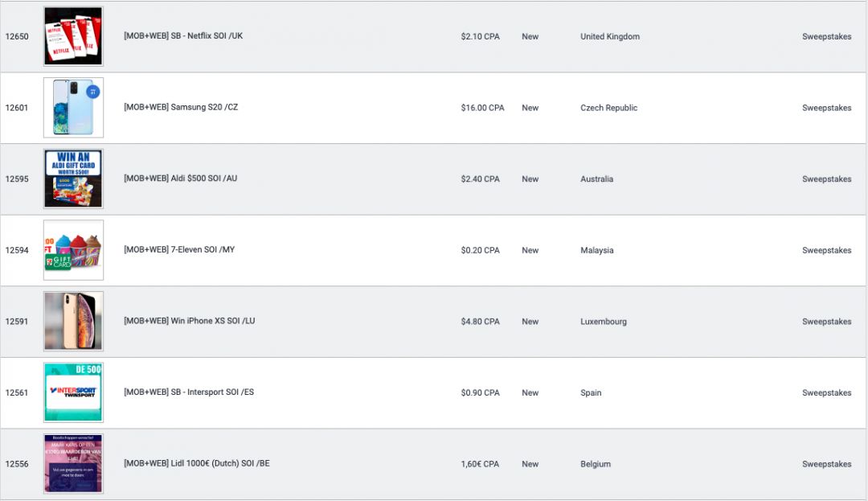Click Win iPhone XS SOI /LU offer
This screenshot has height=501, width=868.
click(189, 321)
